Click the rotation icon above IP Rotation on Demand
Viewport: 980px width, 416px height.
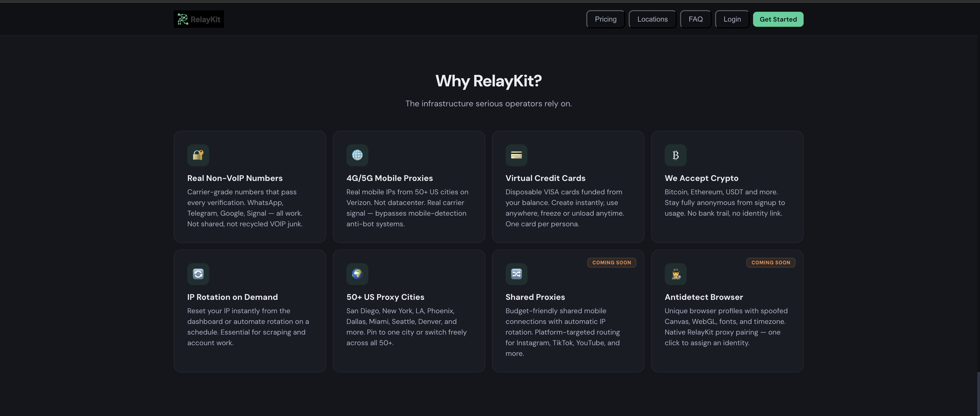[198, 274]
